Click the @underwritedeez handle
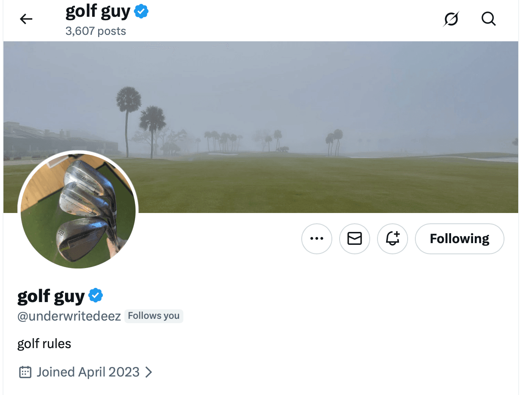Viewport: 532px width, 395px height. point(69,316)
